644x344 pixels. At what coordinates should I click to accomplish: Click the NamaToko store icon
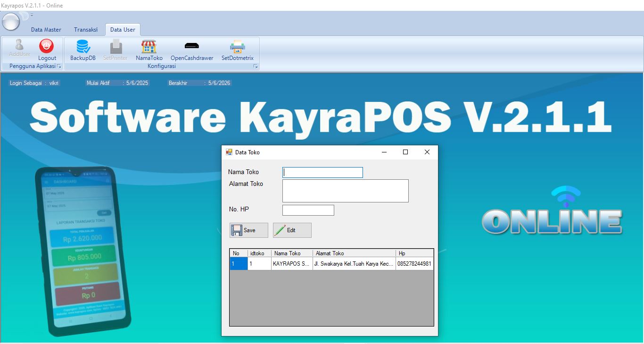click(149, 47)
